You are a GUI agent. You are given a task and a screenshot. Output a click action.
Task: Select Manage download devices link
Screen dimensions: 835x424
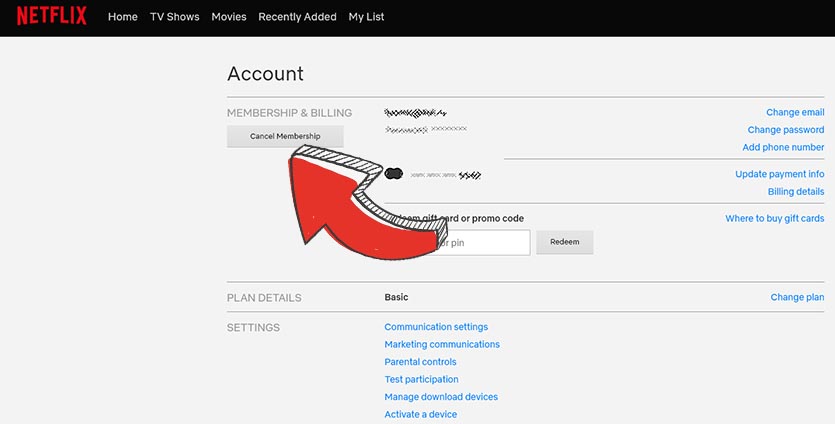pyautogui.click(x=441, y=397)
